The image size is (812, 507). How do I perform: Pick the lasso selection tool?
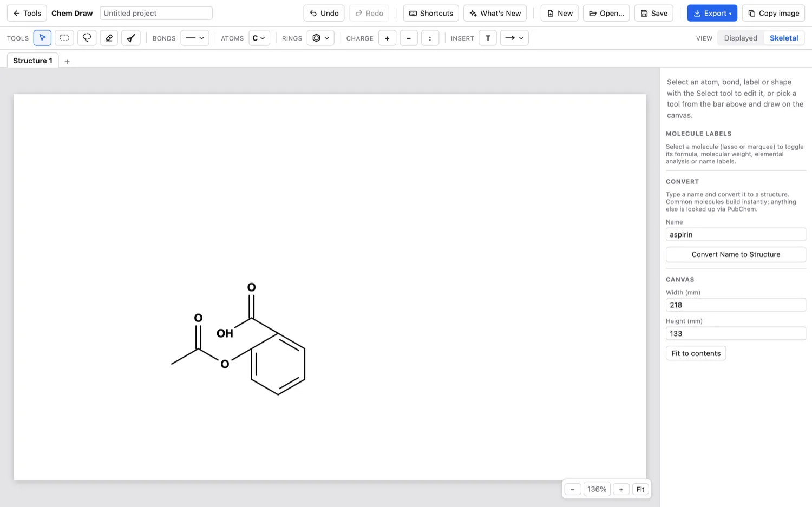point(87,38)
